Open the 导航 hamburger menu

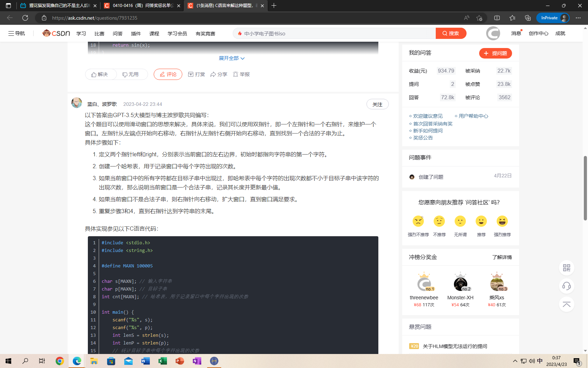pyautogui.click(x=16, y=33)
